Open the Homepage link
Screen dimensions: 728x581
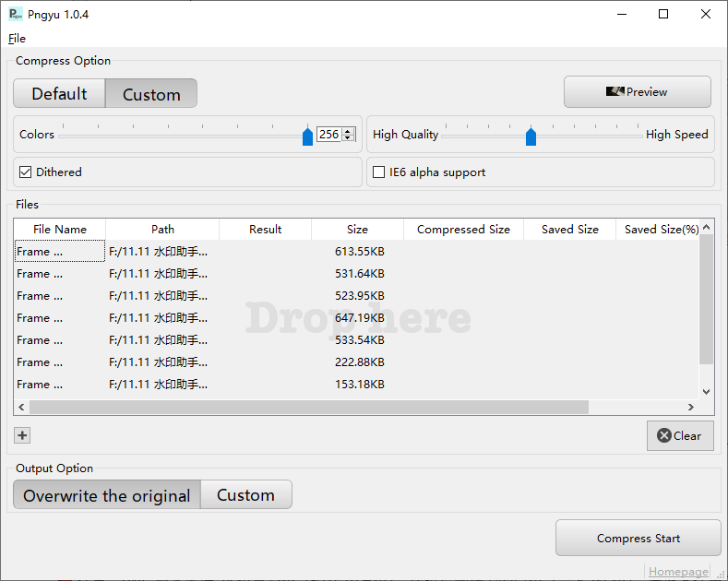[x=678, y=572]
